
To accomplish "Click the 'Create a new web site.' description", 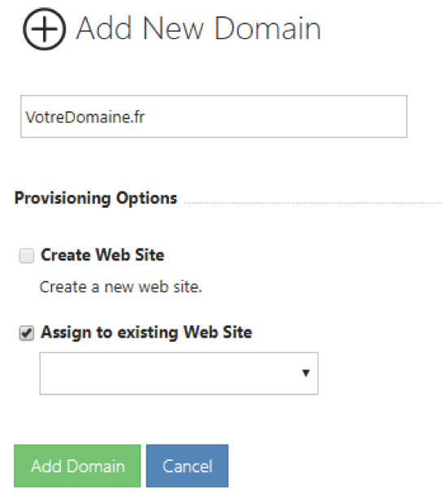I will [120, 286].
